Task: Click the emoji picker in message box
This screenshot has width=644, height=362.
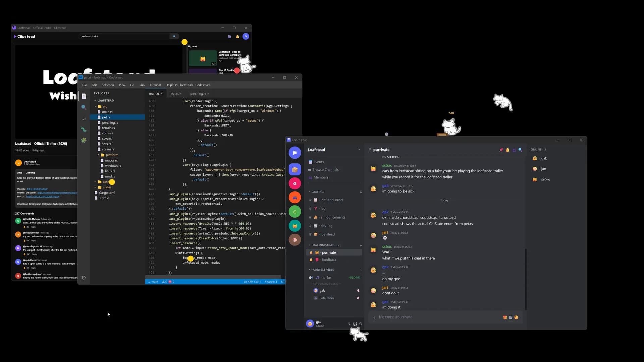Action: pos(516,317)
